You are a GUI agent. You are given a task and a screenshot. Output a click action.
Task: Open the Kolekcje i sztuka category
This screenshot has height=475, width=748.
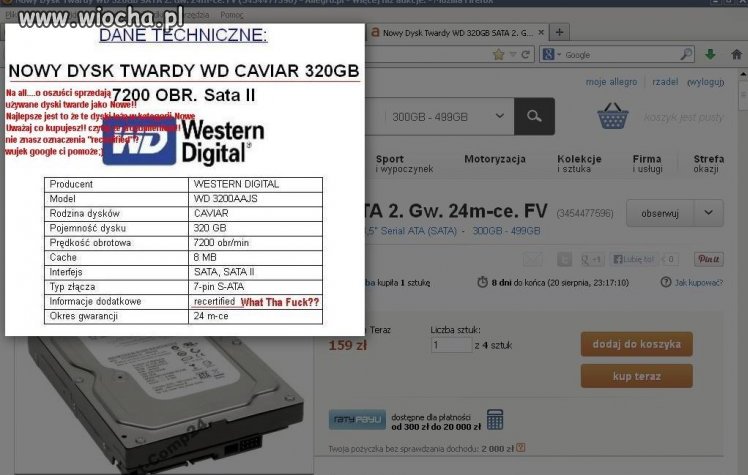pyautogui.click(x=579, y=164)
